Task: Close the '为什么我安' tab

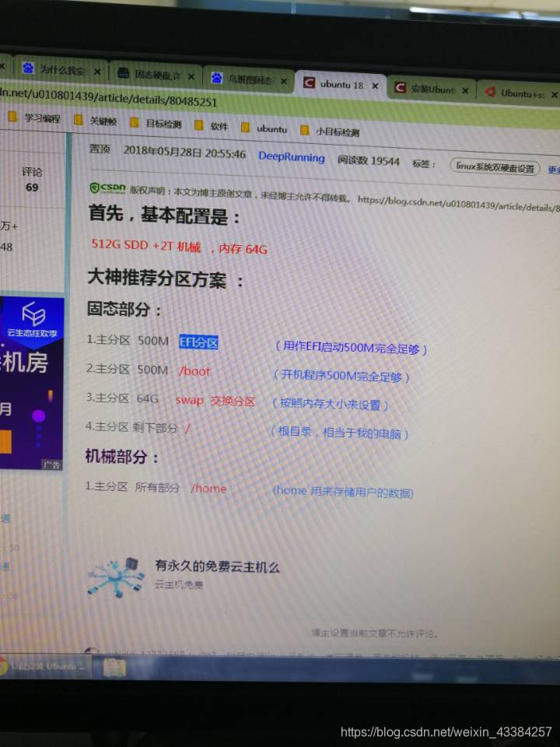Action: coord(97,72)
